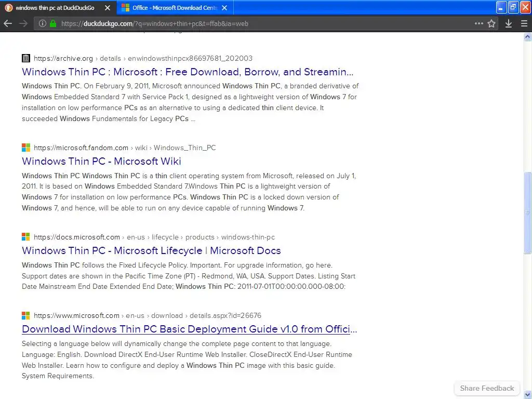Viewport: 532px width, 399px height.
Task: Click snippet text 'released on July 1,'
Action: (325, 176)
